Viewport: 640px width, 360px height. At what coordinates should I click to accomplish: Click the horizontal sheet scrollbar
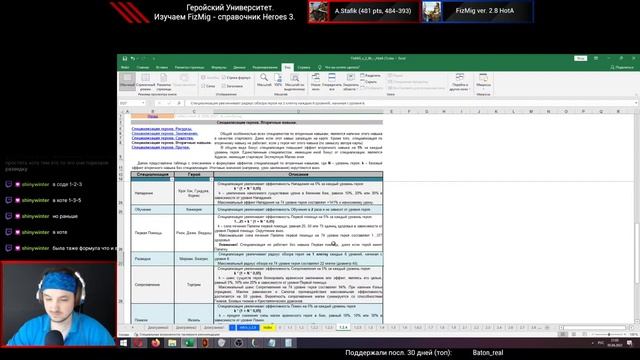594,327
